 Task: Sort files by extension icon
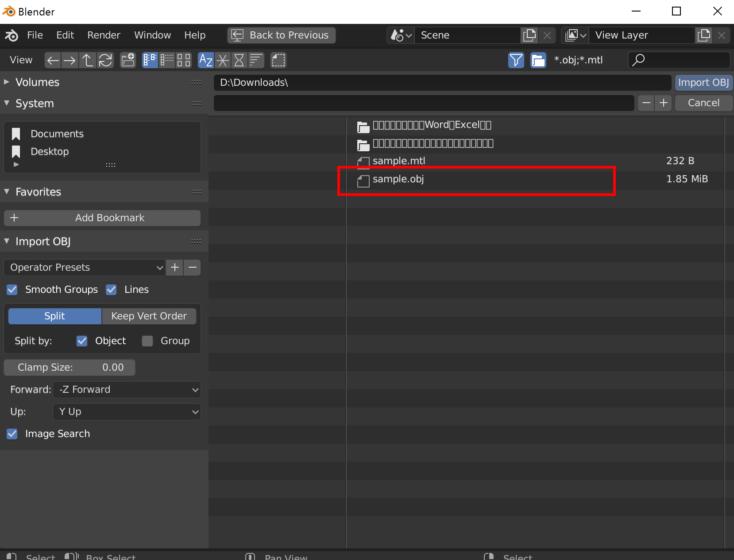click(223, 60)
